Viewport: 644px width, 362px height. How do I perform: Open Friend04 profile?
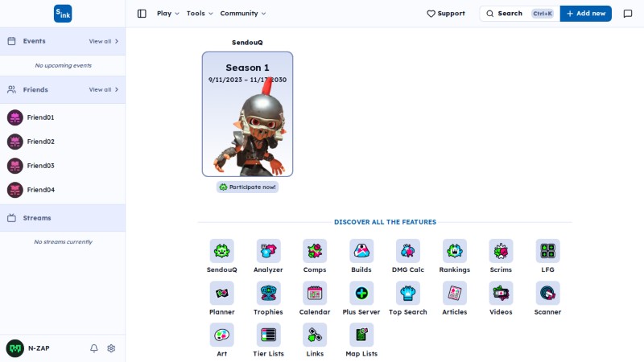(63, 190)
